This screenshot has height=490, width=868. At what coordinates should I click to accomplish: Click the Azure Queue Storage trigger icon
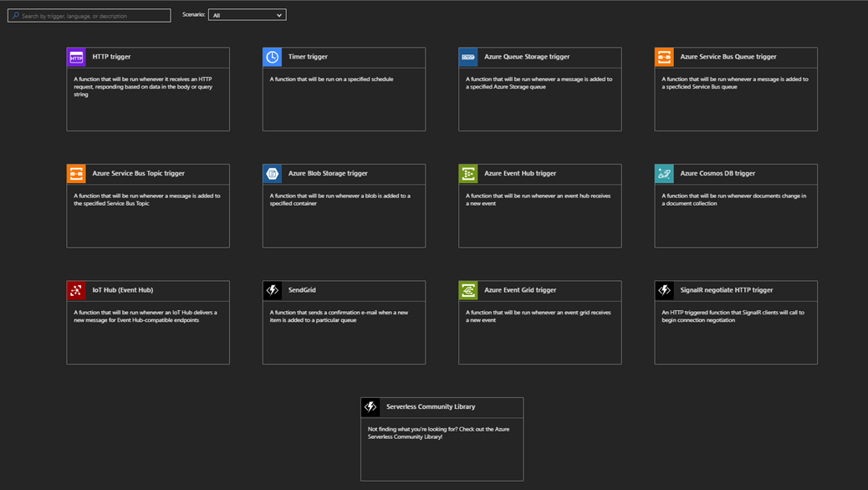tap(468, 57)
